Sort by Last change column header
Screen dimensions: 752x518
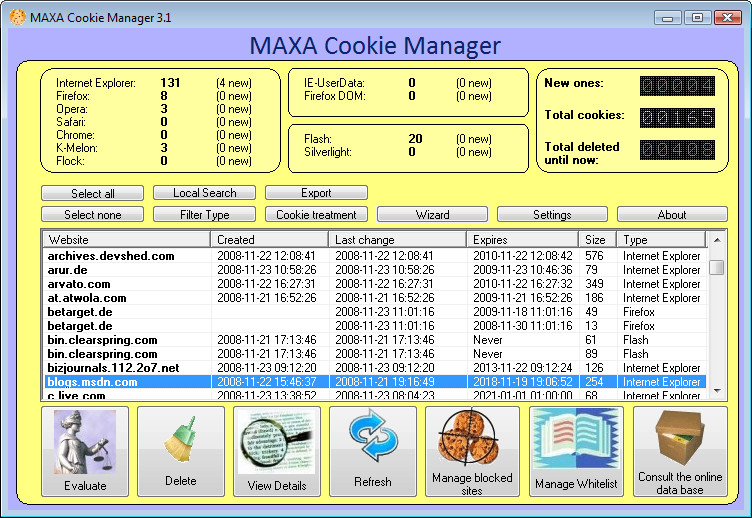coord(398,239)
